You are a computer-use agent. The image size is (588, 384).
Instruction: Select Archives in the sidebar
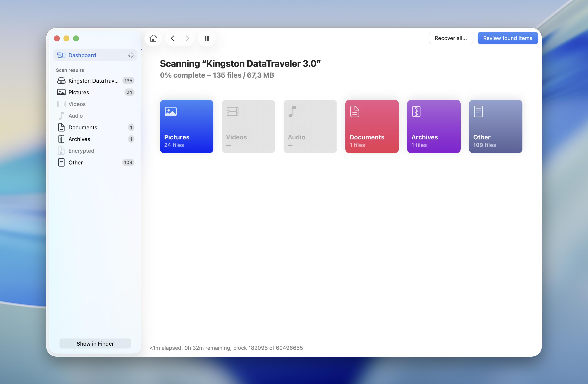pos(95,139)
